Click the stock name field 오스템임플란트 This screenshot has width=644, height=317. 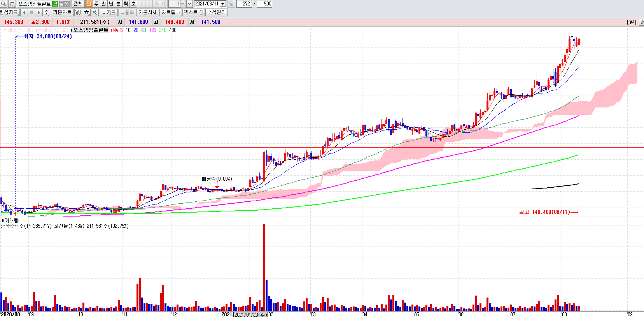click(34, 4)
